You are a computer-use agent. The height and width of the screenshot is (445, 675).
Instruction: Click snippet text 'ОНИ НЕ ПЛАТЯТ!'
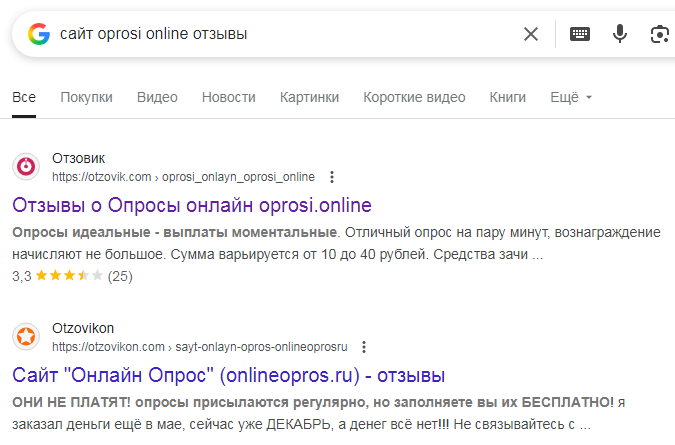(x=71, y=402)
